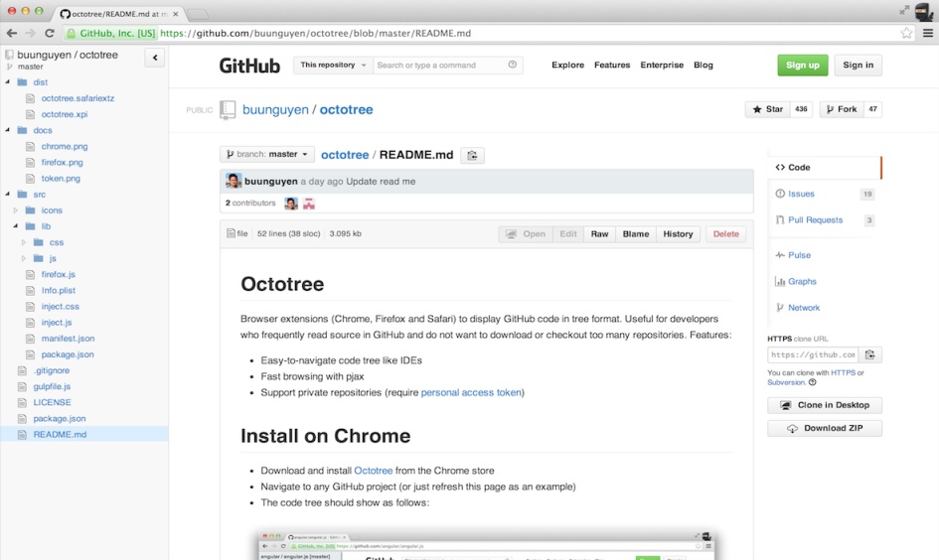Open the Chrome menu hamburger icon

click(x=926, y=33)
